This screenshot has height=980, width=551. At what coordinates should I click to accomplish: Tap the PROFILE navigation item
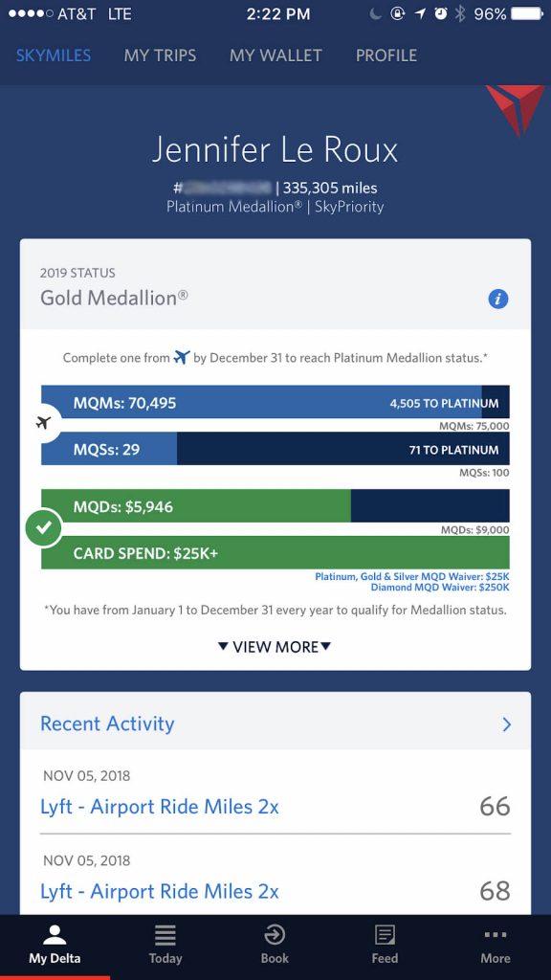(386, 56)
